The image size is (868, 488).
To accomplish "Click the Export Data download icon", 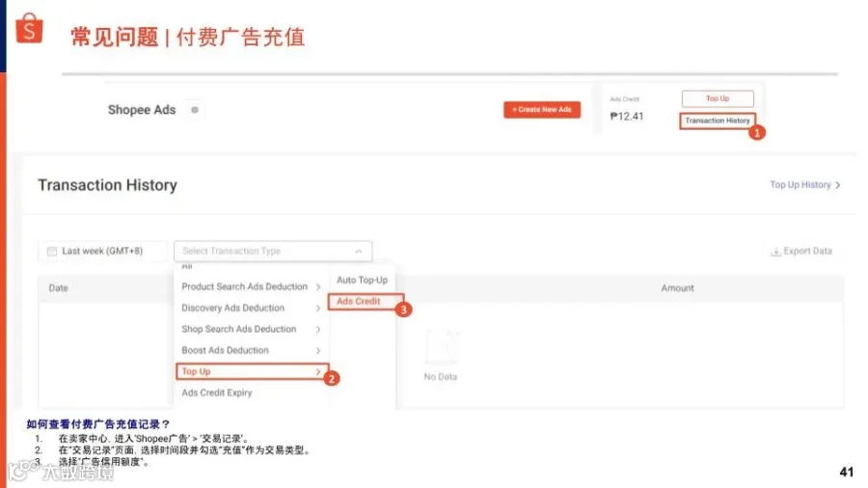I will [x=775, y=251].
